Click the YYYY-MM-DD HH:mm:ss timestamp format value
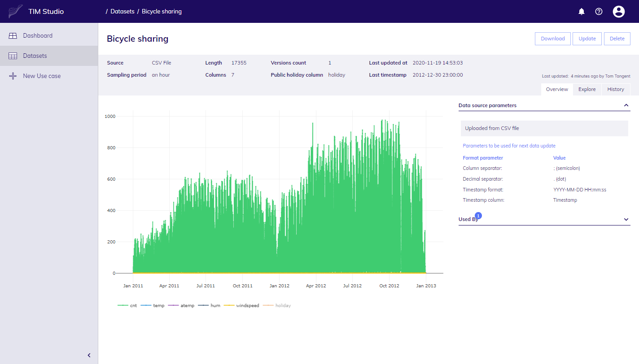The image size is (639, 364). (x=580, y=190)
